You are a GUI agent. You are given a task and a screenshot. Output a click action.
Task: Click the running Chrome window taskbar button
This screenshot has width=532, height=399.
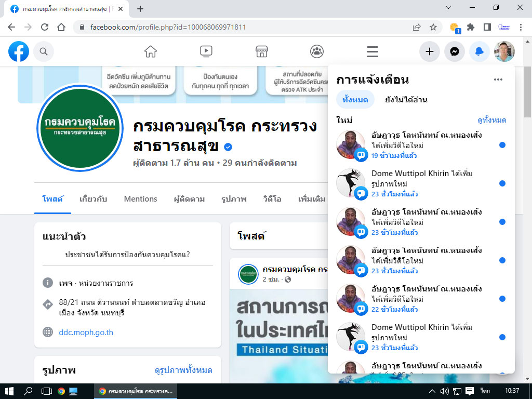[136, 391]
